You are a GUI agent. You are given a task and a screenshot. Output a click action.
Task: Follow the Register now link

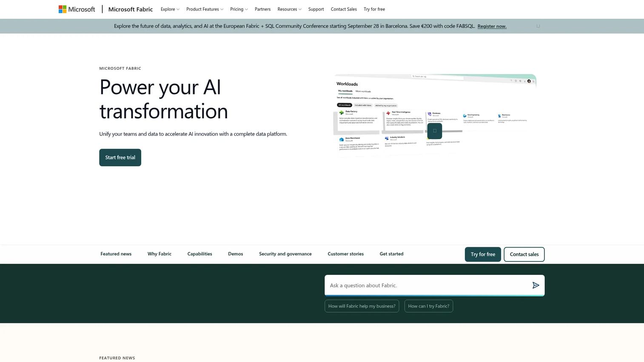pos(492,26)
